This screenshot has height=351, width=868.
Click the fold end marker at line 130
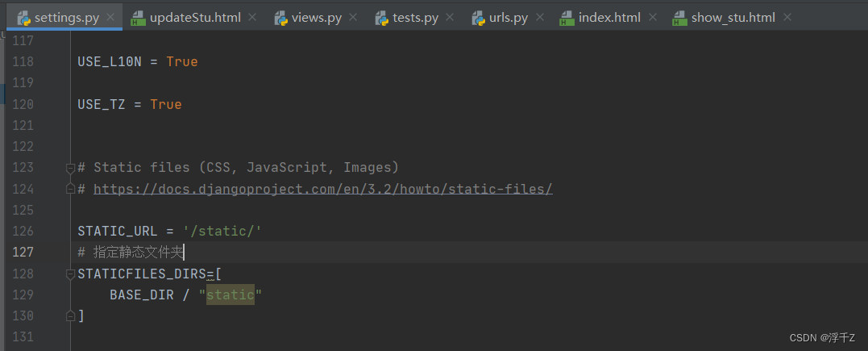pyautogui.click(x=70, y=315)
